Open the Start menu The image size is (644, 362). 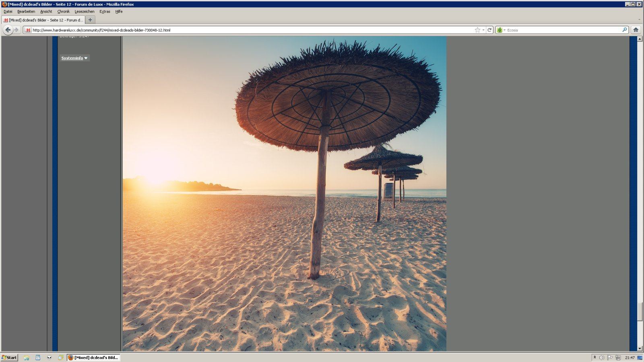9,357
